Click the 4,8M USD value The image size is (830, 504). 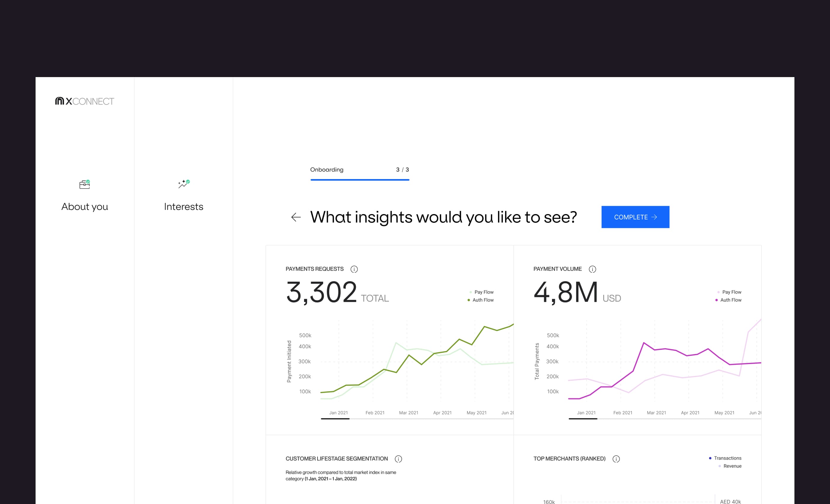577,292
